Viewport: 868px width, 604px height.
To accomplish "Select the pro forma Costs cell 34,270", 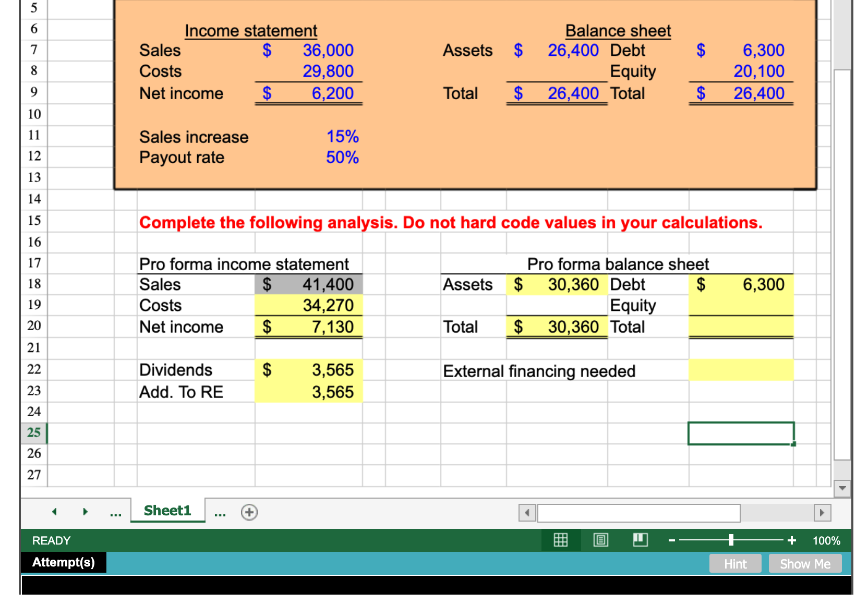I will coord(308,305).
